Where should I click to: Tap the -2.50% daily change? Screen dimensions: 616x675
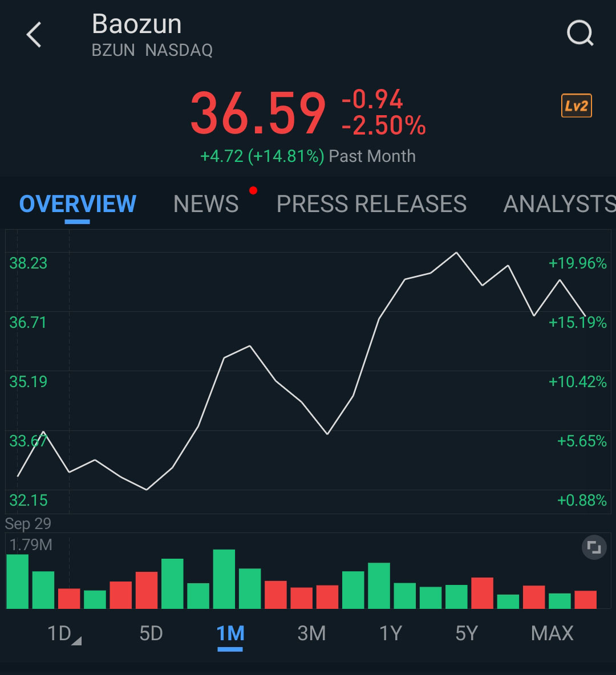coord(384,125)
